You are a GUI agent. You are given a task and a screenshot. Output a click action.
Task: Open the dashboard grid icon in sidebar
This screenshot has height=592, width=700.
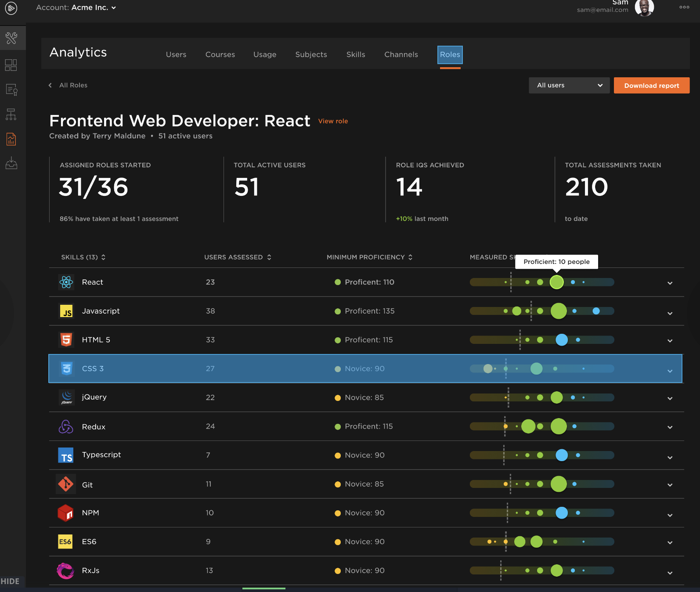11,65
